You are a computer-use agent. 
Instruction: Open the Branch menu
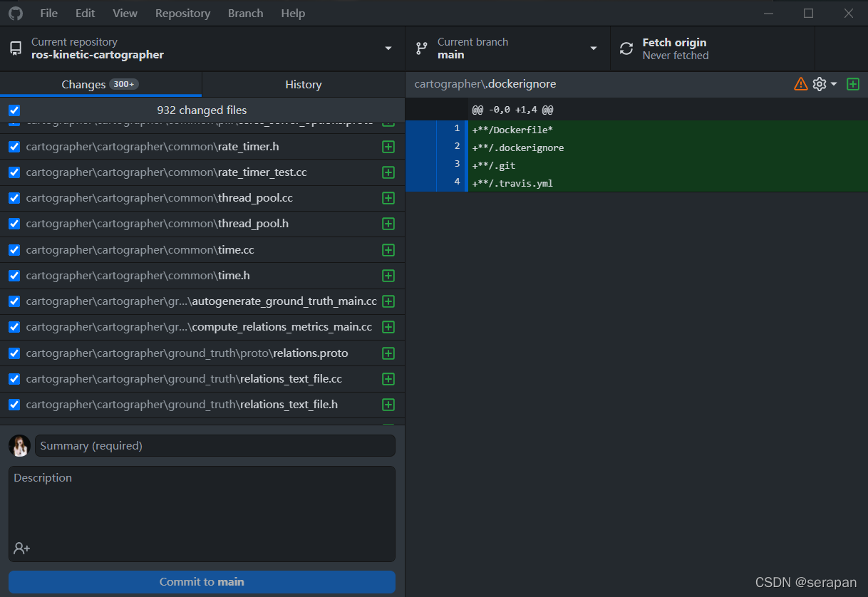pos(246,13)
